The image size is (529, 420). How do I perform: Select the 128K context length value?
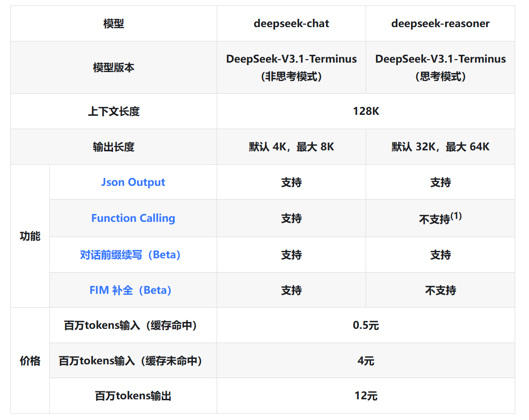pyautogui.click(x=366, y=111)
